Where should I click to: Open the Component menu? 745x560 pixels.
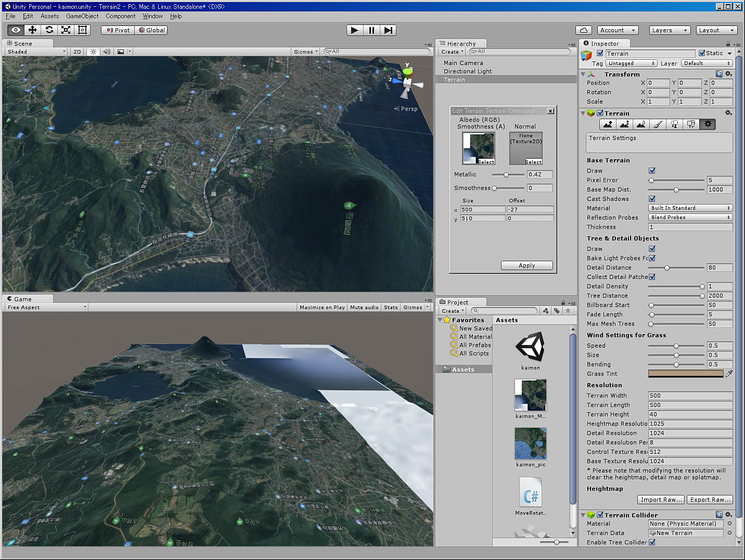[121, 16]
